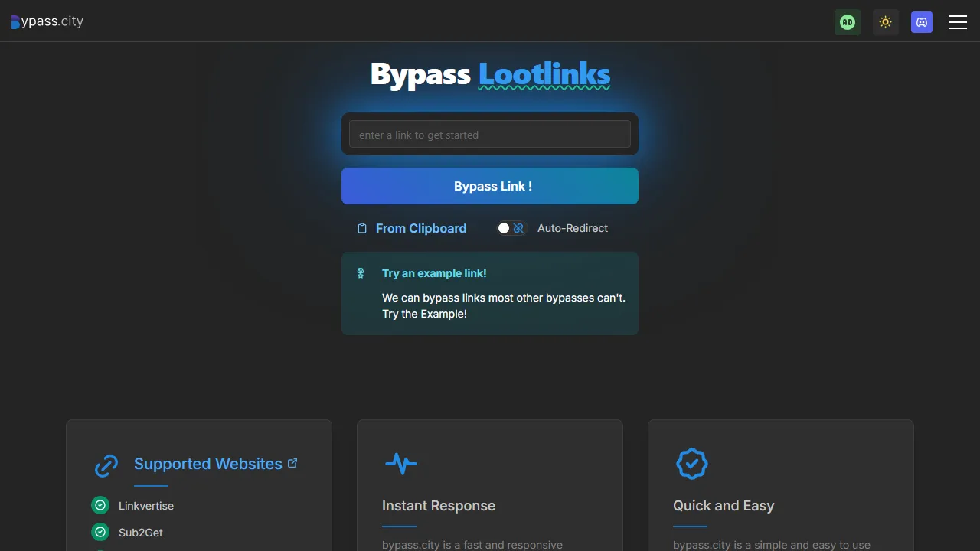Click the link entry input field
Screen dimensions: 980x551
pos(489,134)
